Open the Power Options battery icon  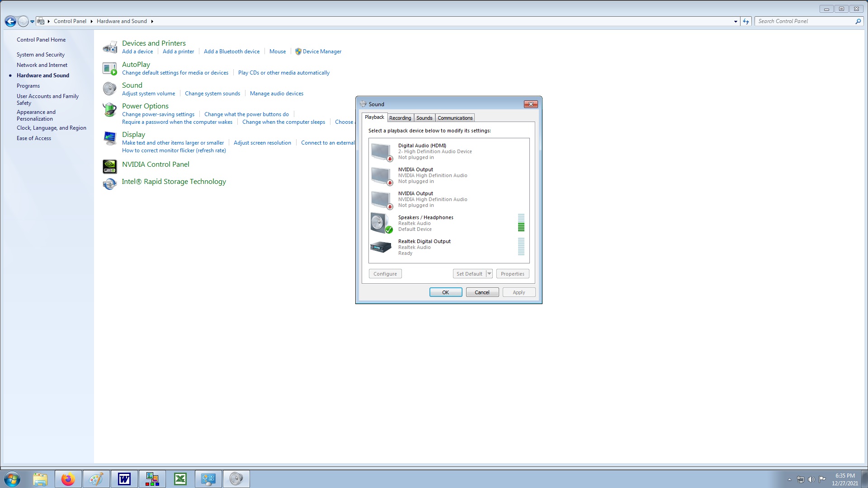(110, 110)
